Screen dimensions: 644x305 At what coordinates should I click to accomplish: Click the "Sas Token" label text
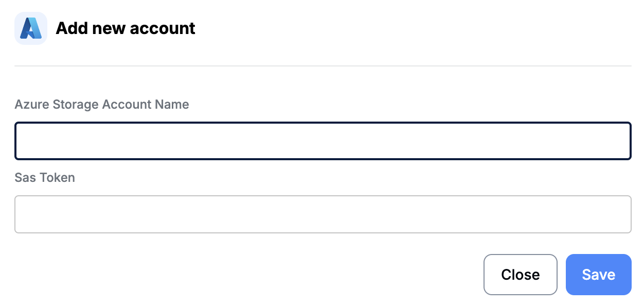click(45, 178)
